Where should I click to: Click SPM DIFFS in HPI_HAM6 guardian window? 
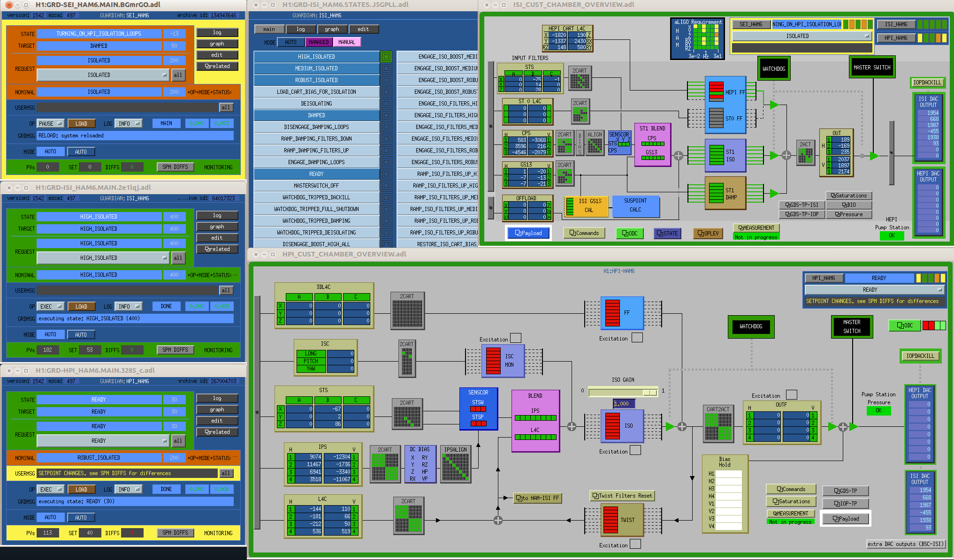(175, 533)
